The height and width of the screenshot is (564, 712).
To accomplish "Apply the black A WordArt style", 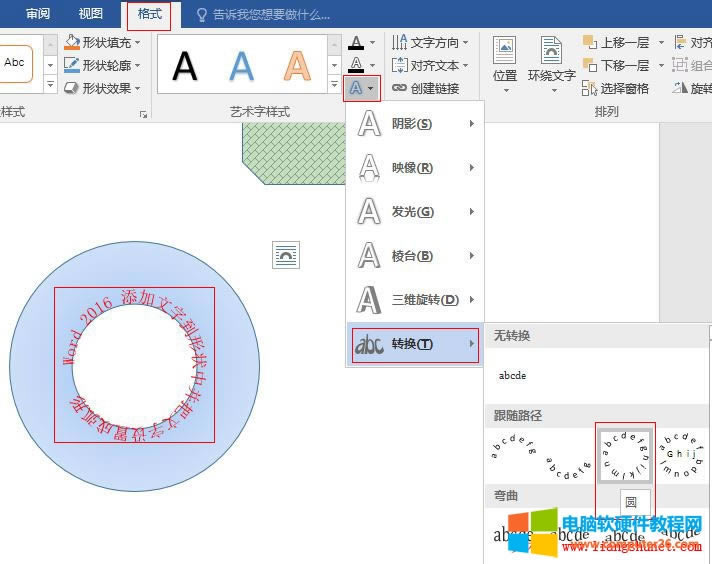I will click(185, 66).
